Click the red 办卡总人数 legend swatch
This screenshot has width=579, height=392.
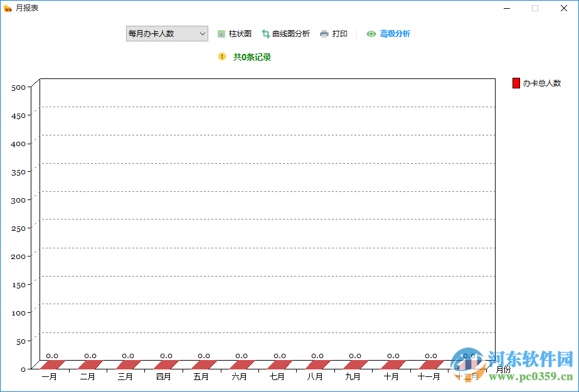(x=516, y=82)
